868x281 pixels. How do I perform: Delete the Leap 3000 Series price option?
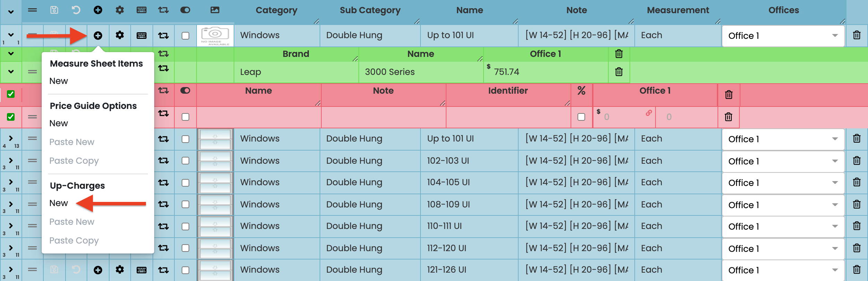[x=619, y=72]
